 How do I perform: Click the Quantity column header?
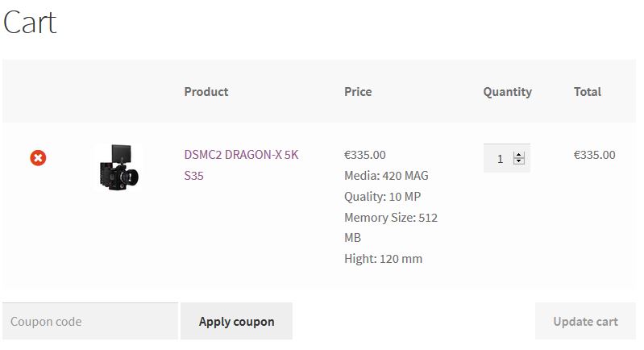507,92
